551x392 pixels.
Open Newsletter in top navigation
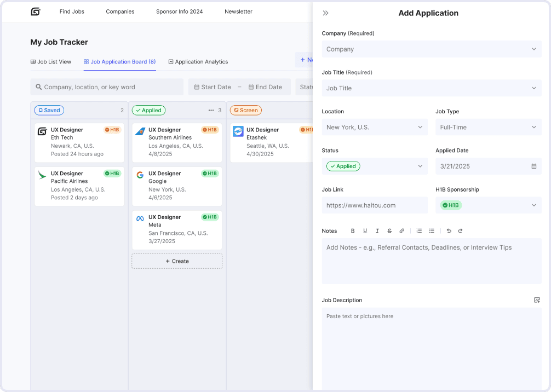tap(238, 11)
